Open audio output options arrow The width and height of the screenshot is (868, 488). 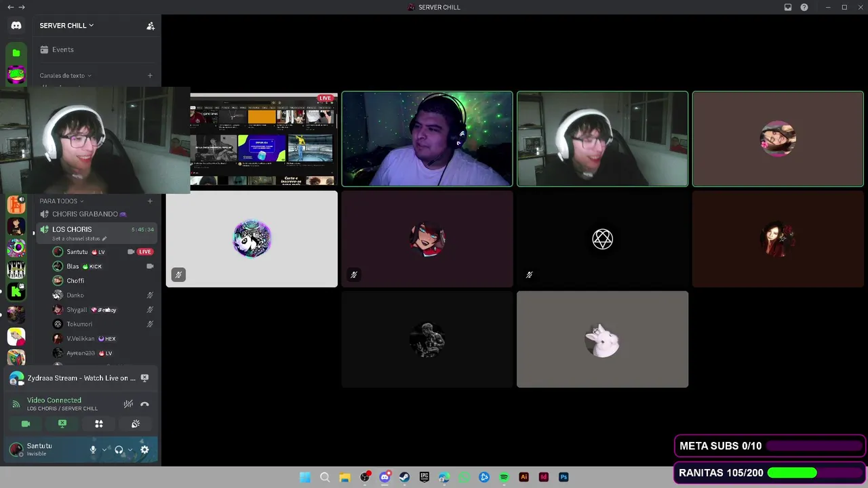click(130, 449)
